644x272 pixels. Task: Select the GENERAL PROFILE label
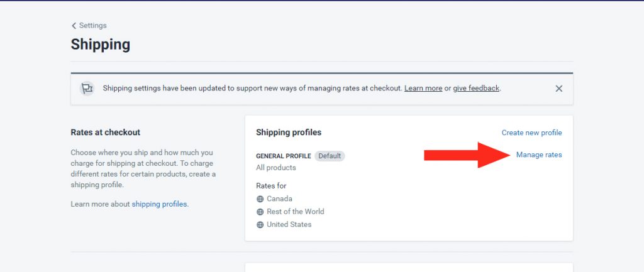pos(283,156)
